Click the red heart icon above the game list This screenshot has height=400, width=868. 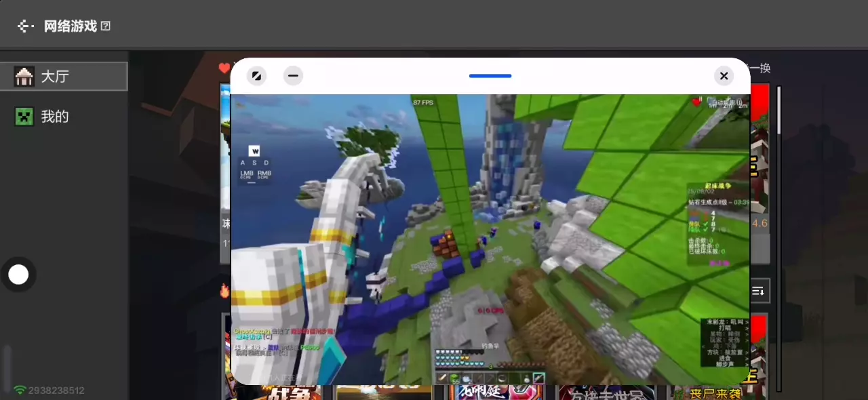[x=224, y=68]
